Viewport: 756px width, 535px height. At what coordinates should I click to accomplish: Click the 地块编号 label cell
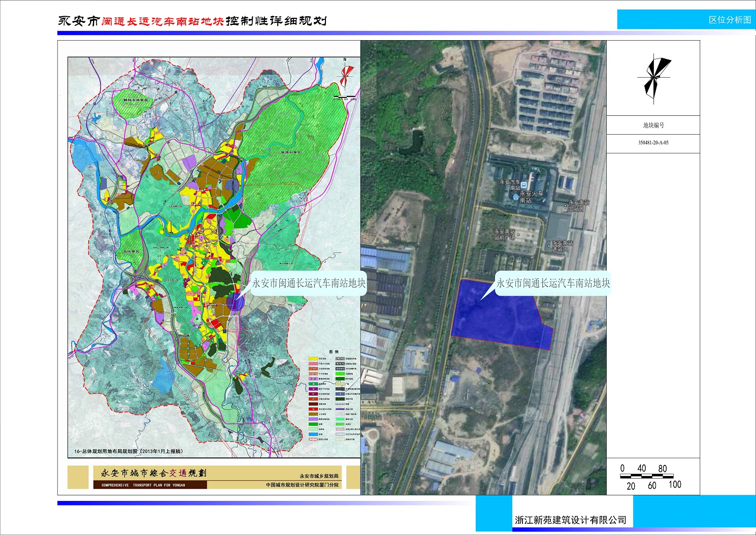[x=653, y=125]
